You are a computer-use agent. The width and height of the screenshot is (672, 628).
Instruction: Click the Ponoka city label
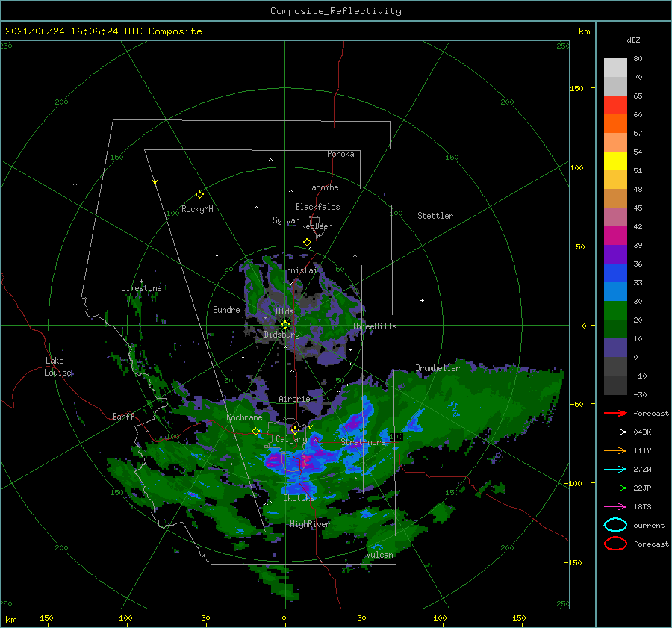[x=340, y=154]
